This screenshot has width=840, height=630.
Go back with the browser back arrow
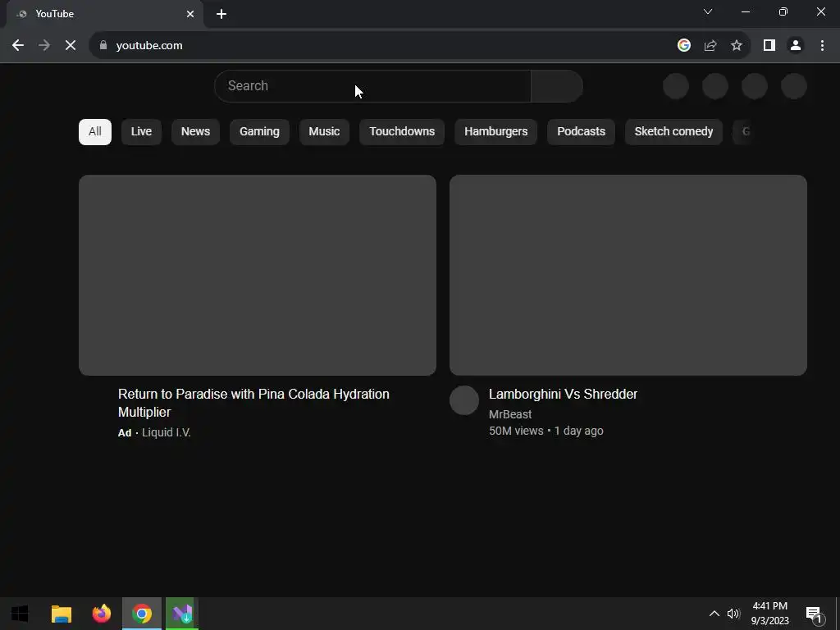18,46
